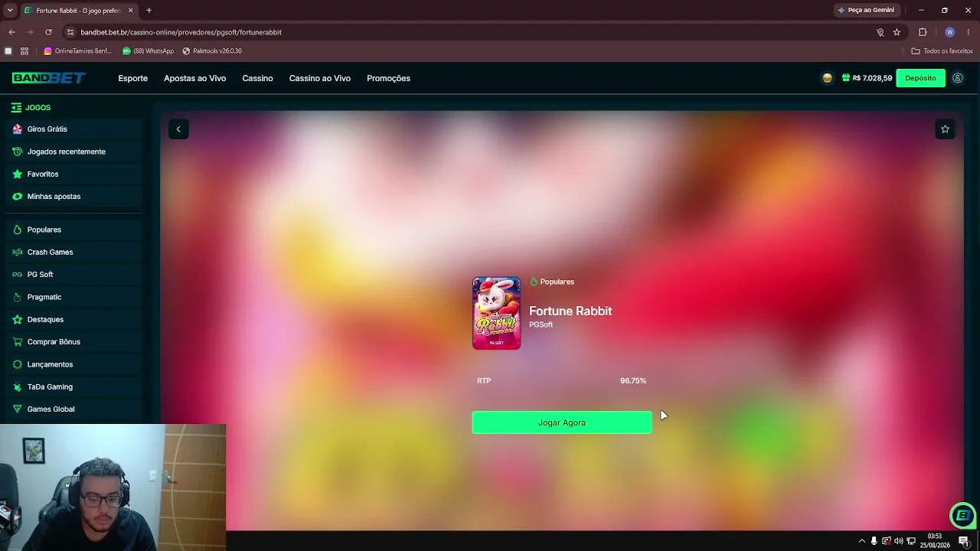
Task: Open the taskbar volume control
Action: 899,541
